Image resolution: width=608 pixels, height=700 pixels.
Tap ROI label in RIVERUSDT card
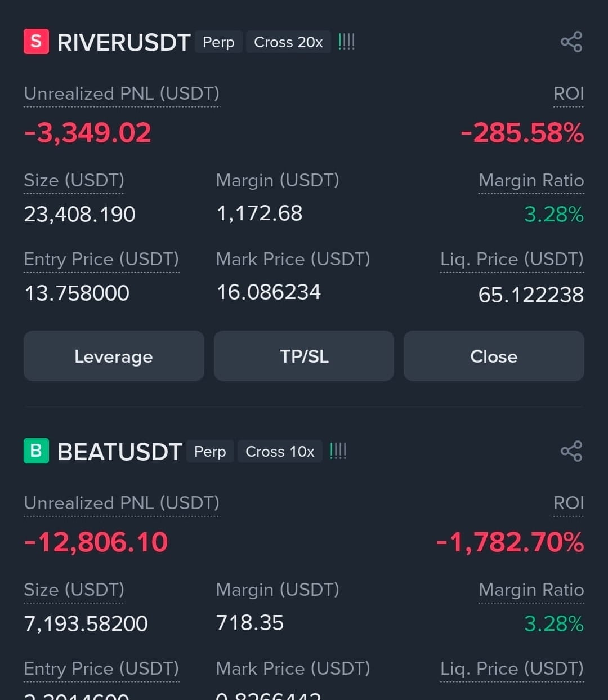click(569, 94)
